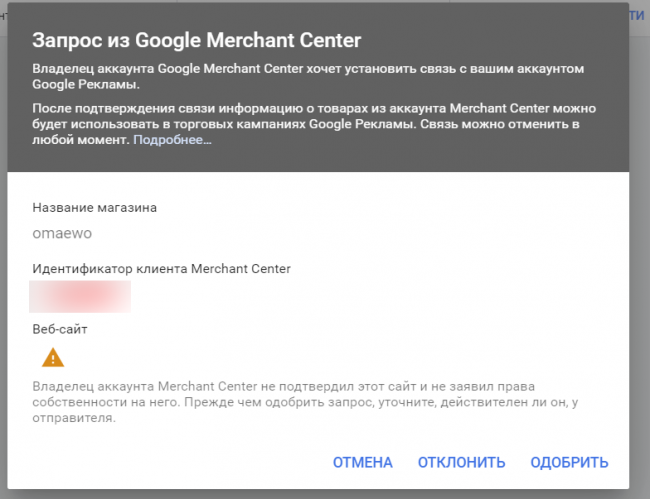Screen dimensions: 650x499
Task: Click the Название магазина label
Action: click(95, 208)
